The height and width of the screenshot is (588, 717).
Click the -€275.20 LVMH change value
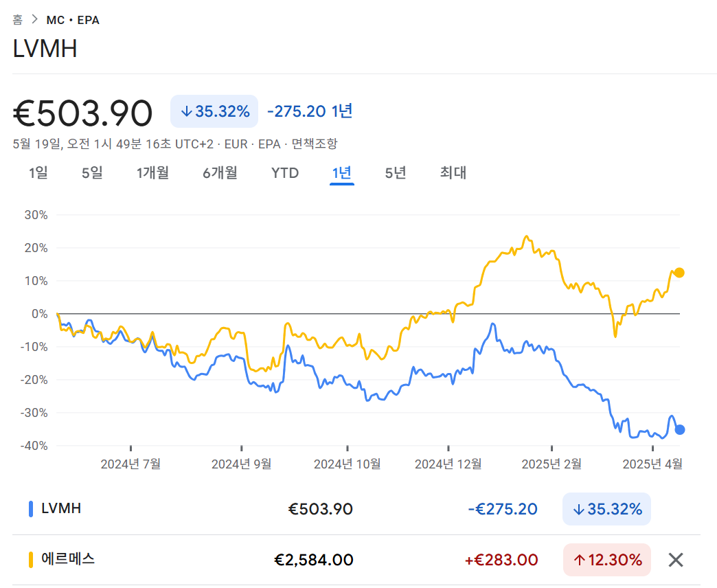pyautogui.click(x=503, y=509)
